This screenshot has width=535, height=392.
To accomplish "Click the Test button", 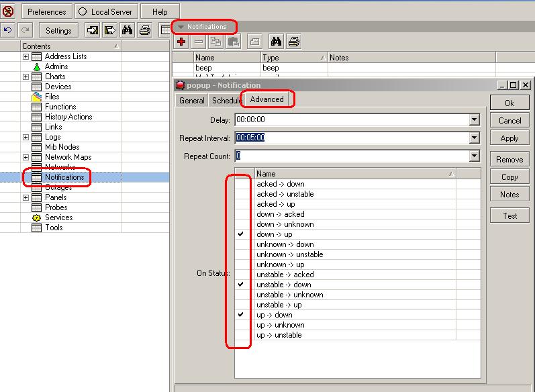I will pyautogui.click(x=509, y=215).
